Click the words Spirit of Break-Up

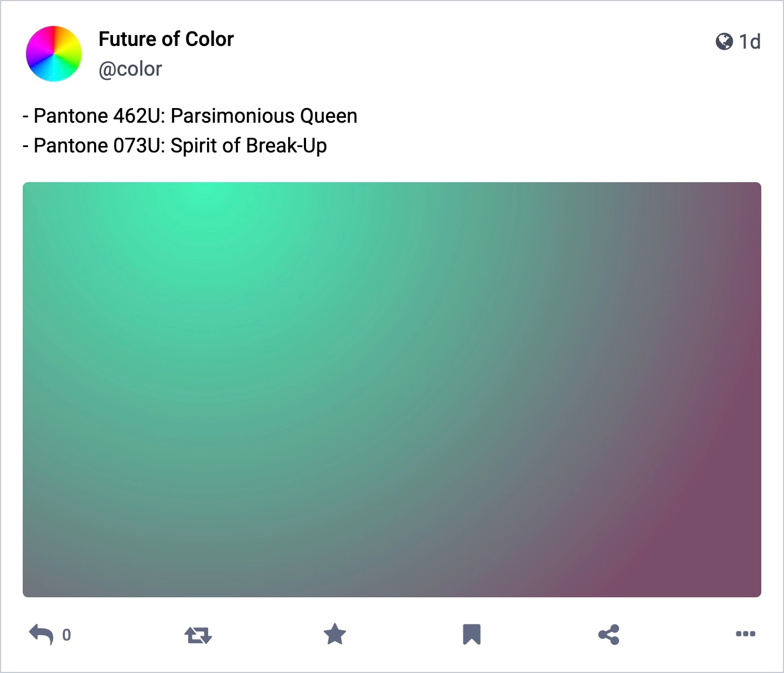click(249, 145)
